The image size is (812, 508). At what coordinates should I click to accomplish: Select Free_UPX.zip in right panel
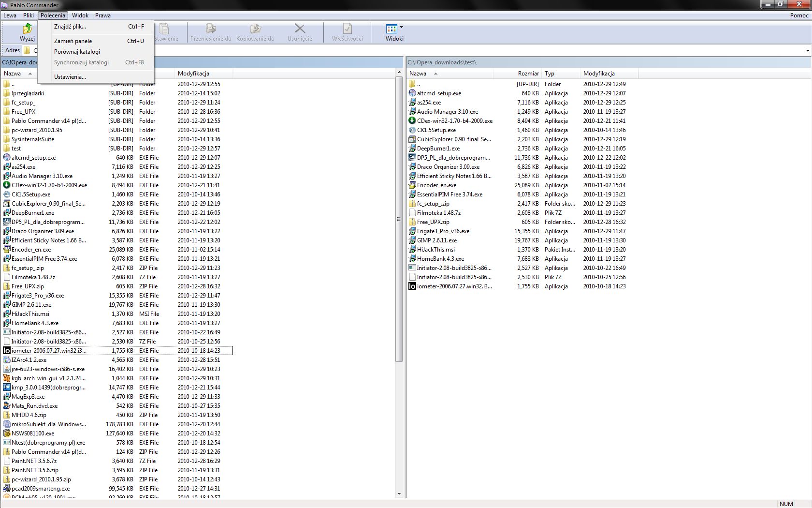[433, 222]
